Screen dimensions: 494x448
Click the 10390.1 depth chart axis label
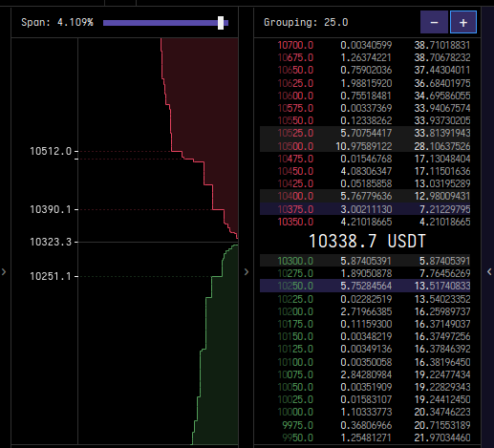coord(51,209)
